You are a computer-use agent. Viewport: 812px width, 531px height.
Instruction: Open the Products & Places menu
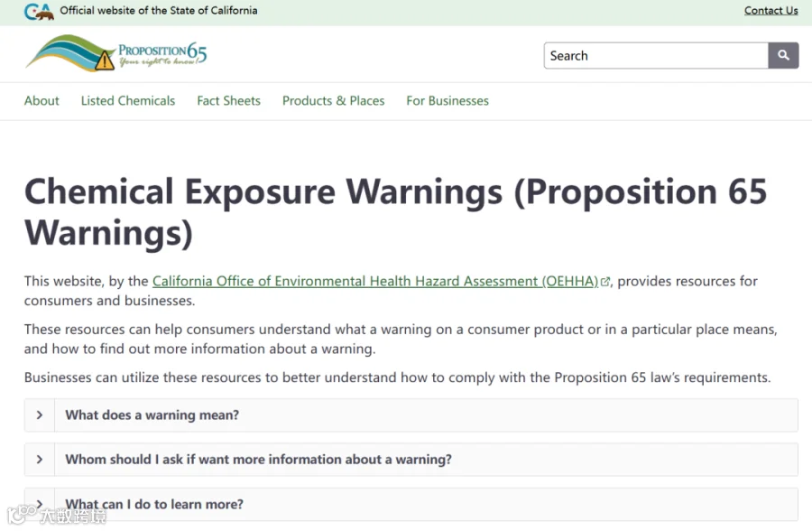334,100
